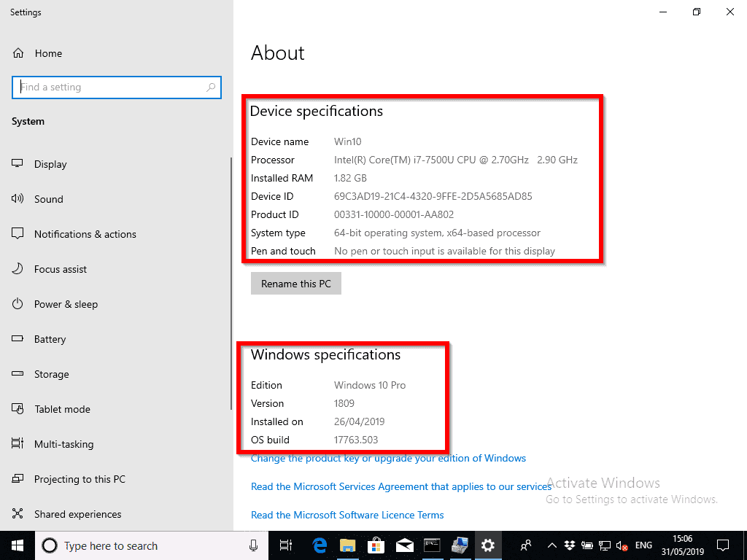Open the People icon in the taskbar
The width and height of the screenshot is (747, 560).
click(526, 545)
